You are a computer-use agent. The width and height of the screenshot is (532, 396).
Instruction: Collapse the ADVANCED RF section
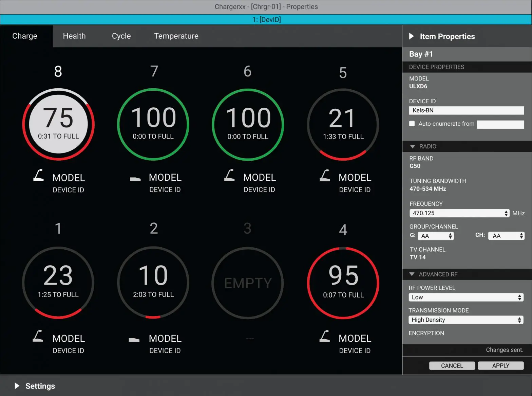pos(412,274)
